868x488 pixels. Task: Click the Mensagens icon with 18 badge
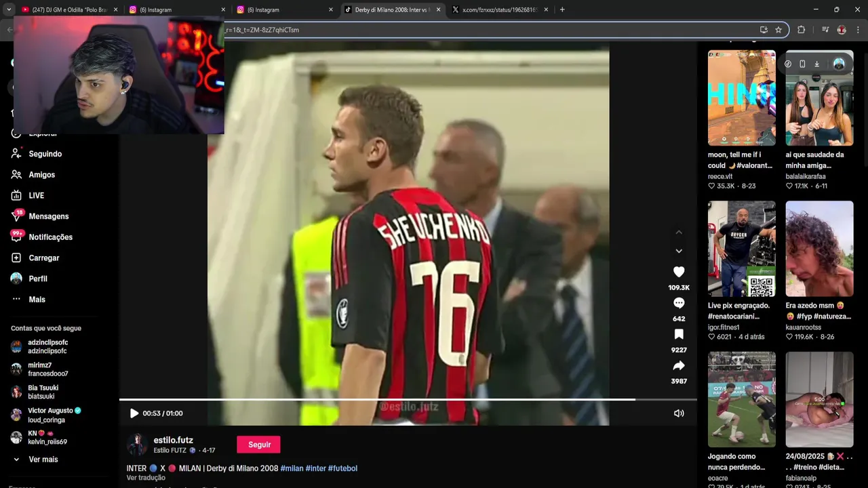point(16,216)
